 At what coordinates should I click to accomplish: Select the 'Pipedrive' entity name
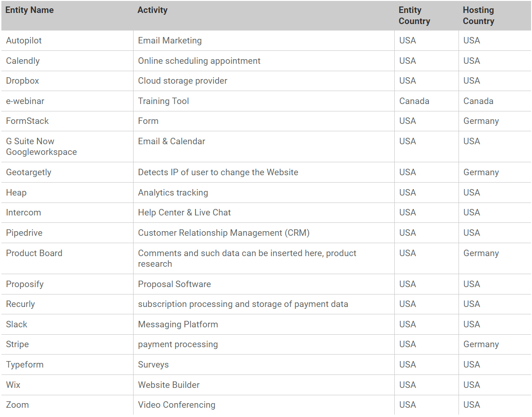pyautogui.click(x=24, y=233)
